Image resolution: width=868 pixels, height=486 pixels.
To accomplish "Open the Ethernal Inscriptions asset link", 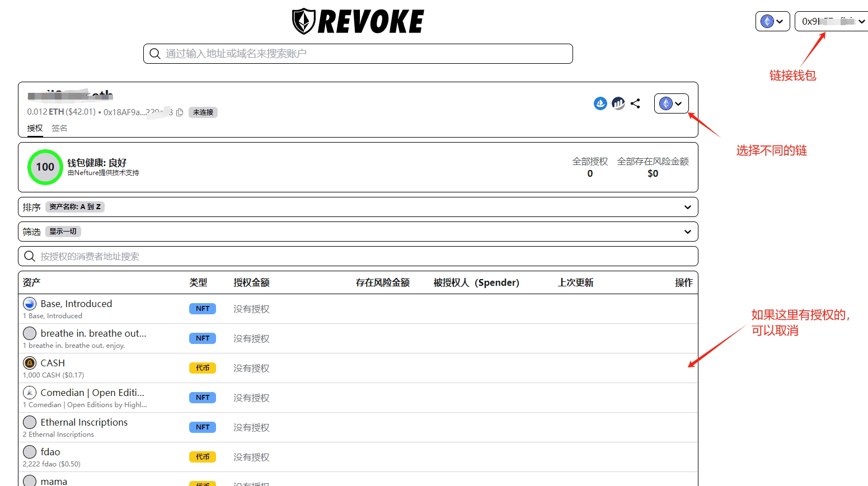I will [84, 422].
